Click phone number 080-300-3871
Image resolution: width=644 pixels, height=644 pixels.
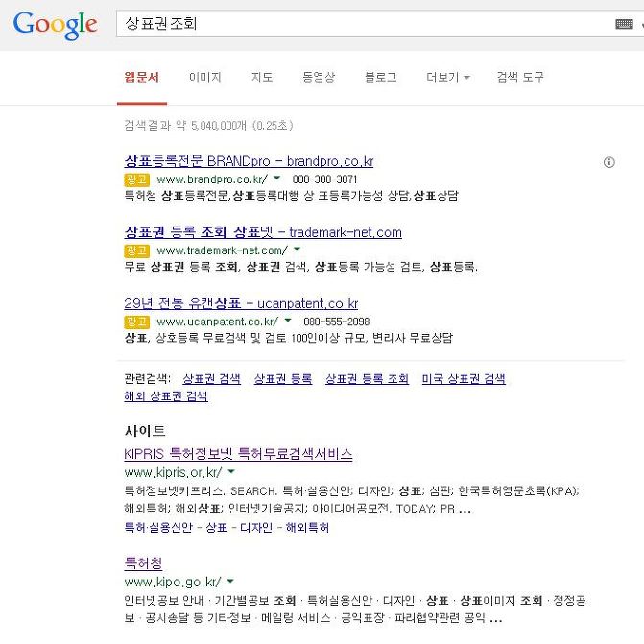324,179
